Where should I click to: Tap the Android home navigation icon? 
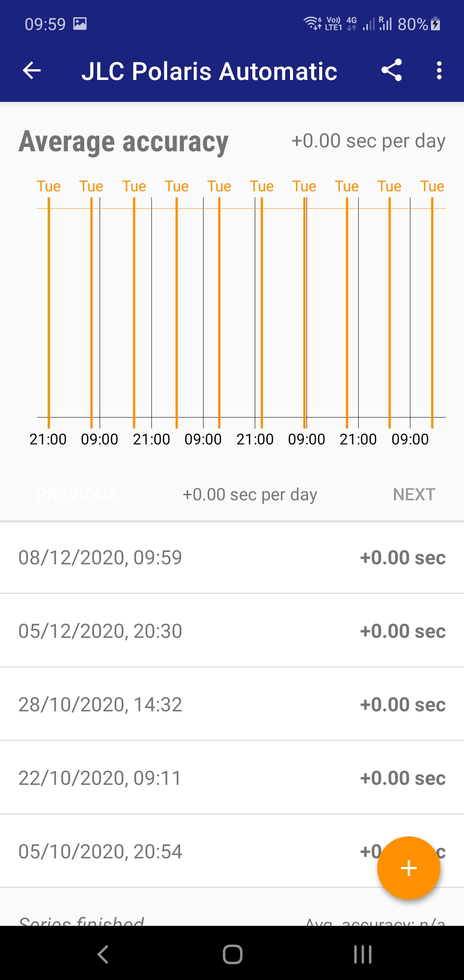click(x=232, y=954)
